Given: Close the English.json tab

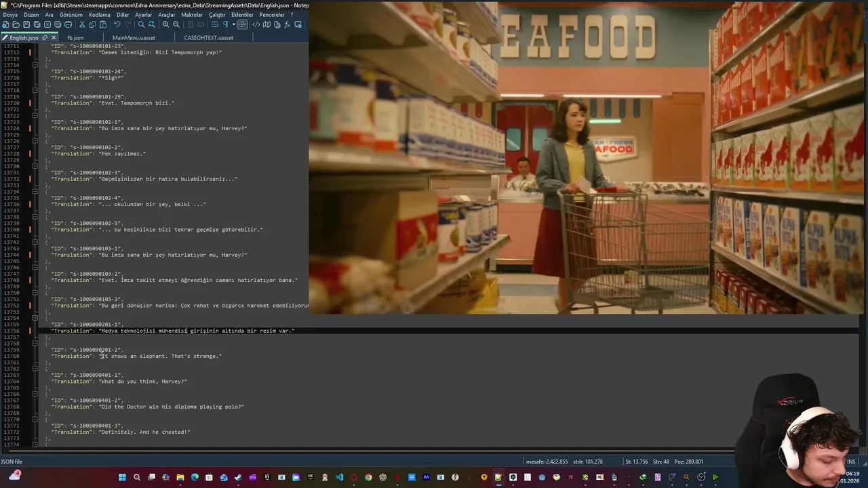Looking at the screenshot, I should pyautogui.click(x=54, y=38).
